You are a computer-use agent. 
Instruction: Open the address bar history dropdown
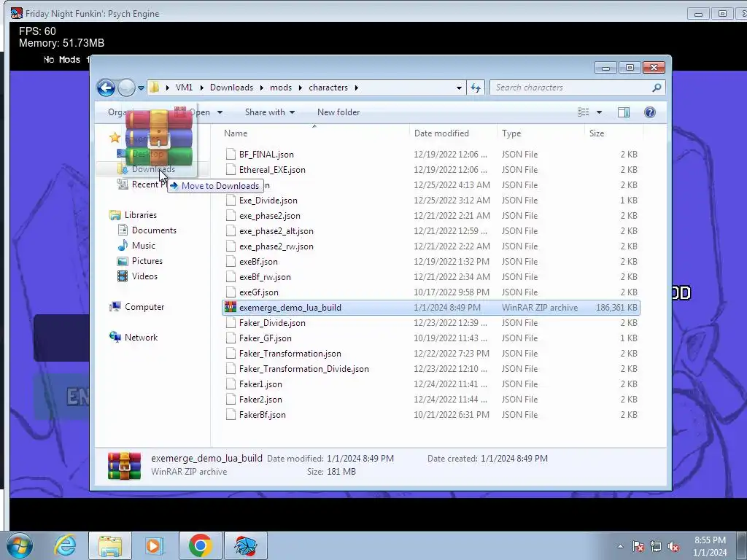459,87
